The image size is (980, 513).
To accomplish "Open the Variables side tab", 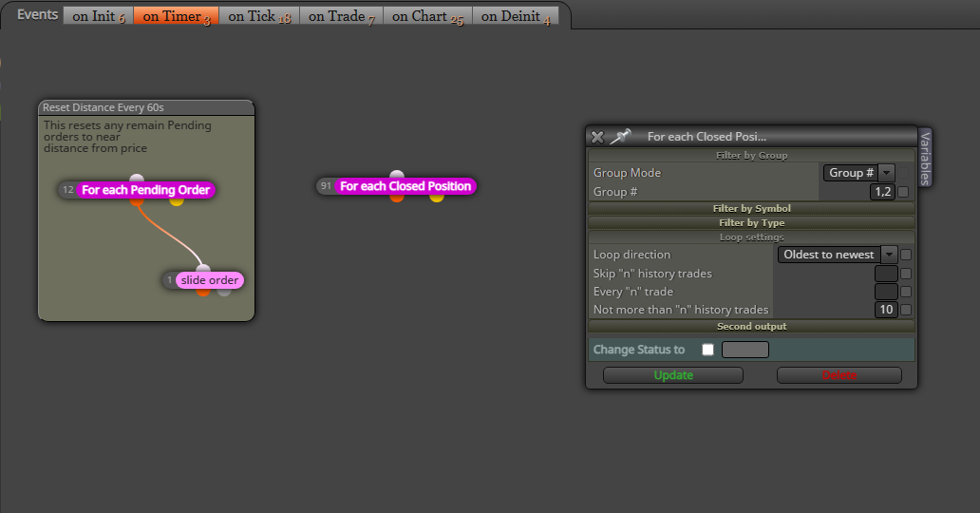I will [925, 158].
